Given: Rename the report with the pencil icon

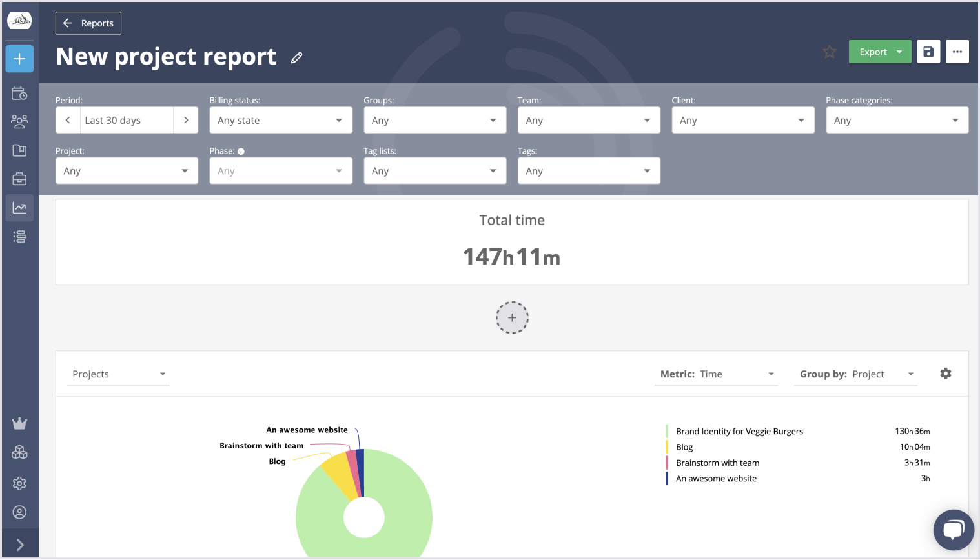Looking at the screenshot, I should pyautogui.click(x=296, y=57).
